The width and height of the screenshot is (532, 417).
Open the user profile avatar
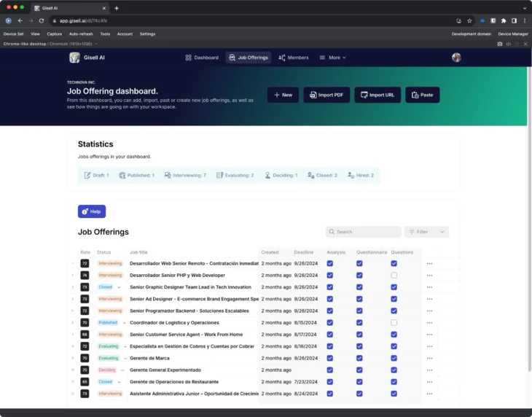click(x=456, y=58)
